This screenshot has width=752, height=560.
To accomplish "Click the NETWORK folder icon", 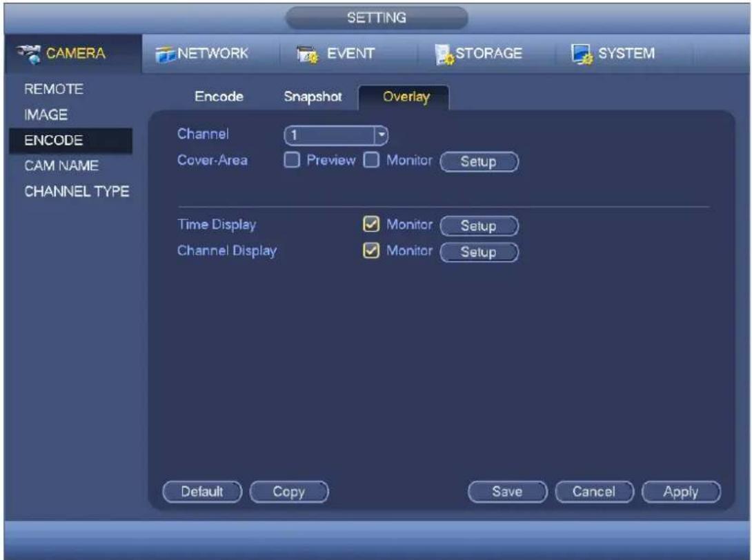I will click(165, 54).
